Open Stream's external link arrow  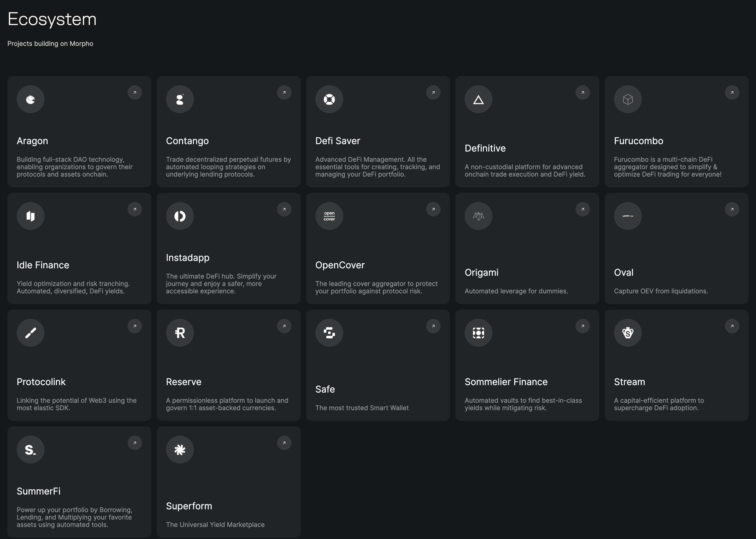(732, 326)
